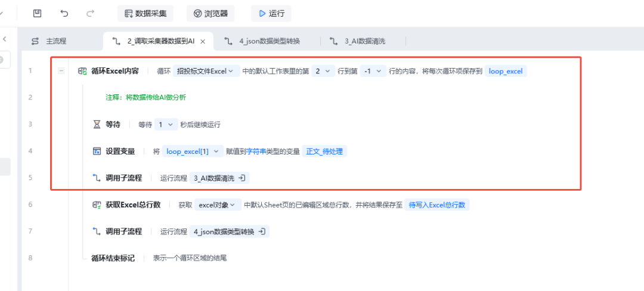Click the loop_excel variable field

pos(506,71)
